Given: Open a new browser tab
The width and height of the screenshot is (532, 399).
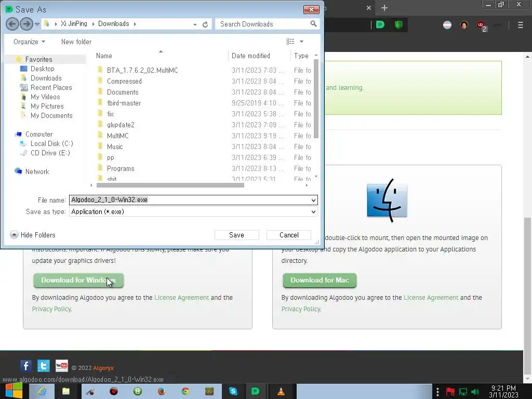Looking at the screenshot, I should click(x=384, y=8).
